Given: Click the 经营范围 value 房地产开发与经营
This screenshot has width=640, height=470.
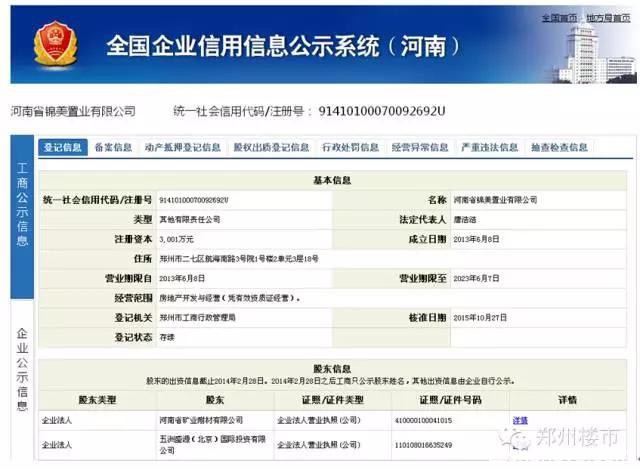Looking at the screenshot, I should 230,298.
